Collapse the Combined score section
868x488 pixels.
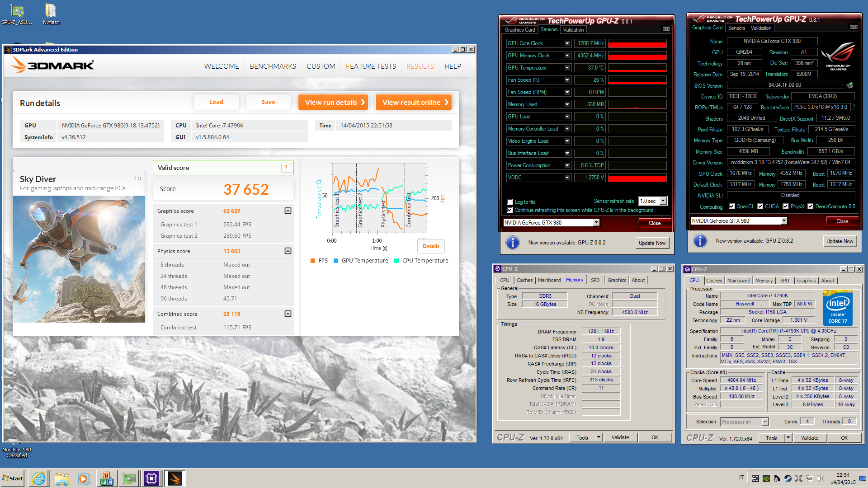click(x=288, y=314)
